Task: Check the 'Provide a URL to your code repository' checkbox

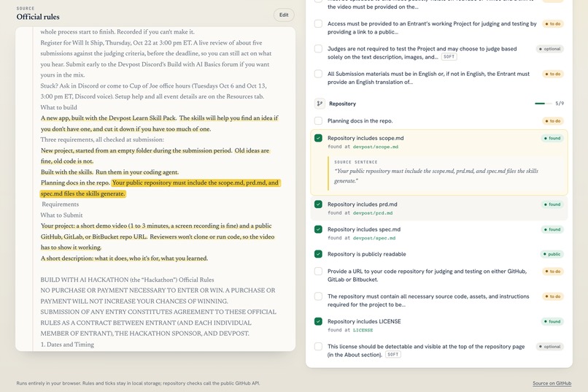Action: coord(318,272)
